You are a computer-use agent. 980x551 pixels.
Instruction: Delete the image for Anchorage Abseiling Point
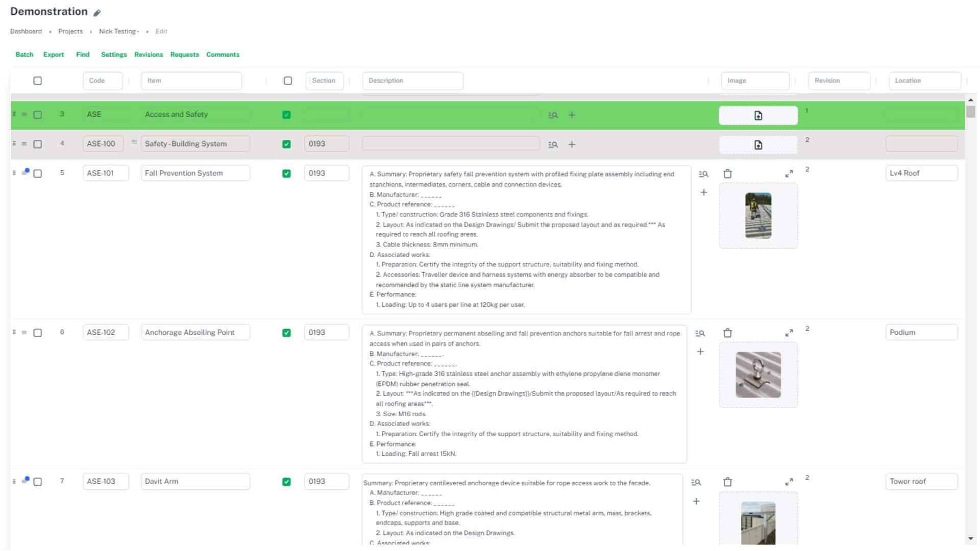727,333
